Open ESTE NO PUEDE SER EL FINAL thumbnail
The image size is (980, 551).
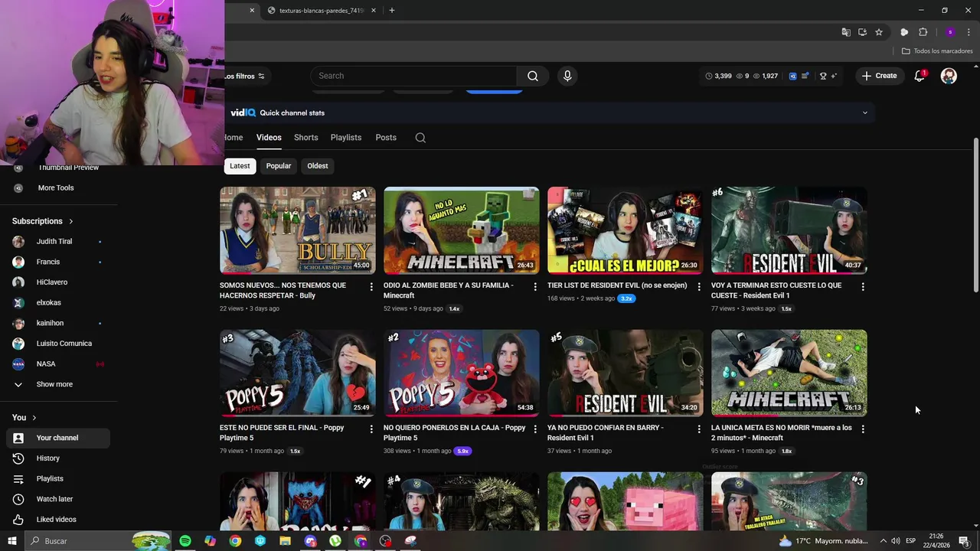click(298, 373)
